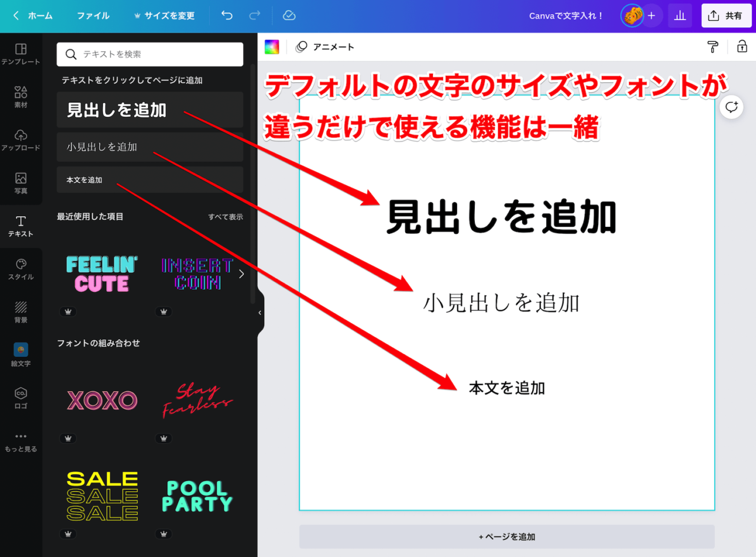Collapse the text panel with the side handle

(260, 312)
